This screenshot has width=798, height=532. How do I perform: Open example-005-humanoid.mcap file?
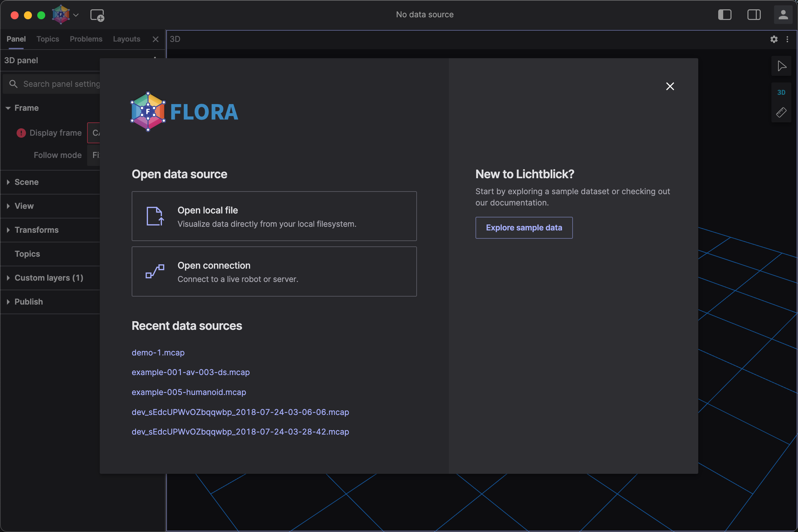pyautogui.click(x=189, y=392)
